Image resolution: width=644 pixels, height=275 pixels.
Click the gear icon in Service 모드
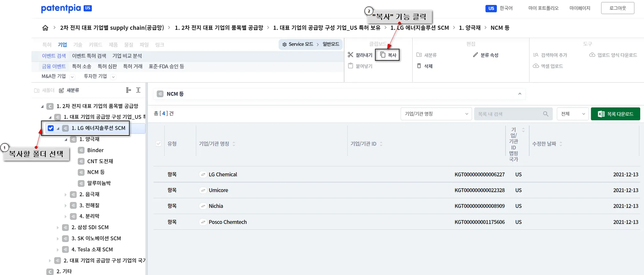click(285, 44)
